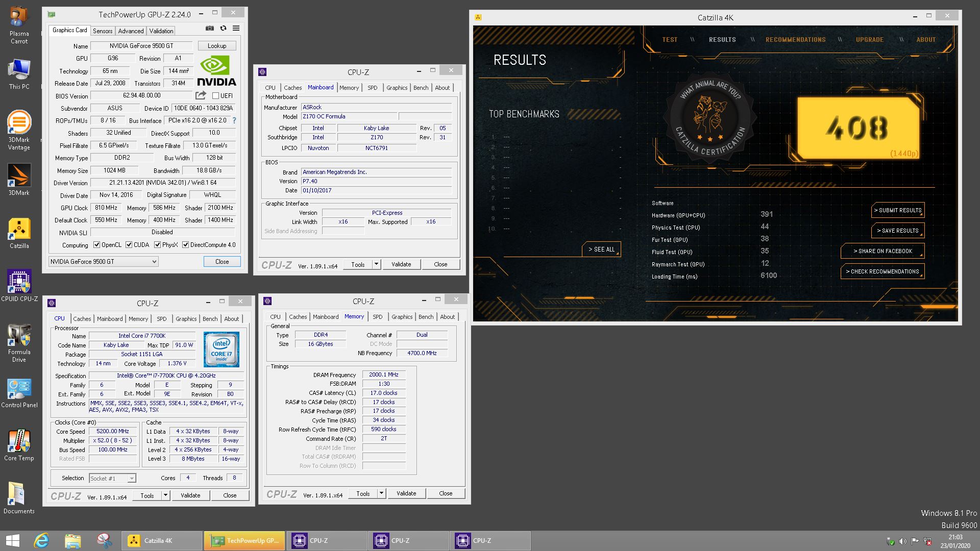Image resolution: width=980 pixels, height=551 pixels.
Task: Click GPU-Z refresh icon
Action: (223, 29)
